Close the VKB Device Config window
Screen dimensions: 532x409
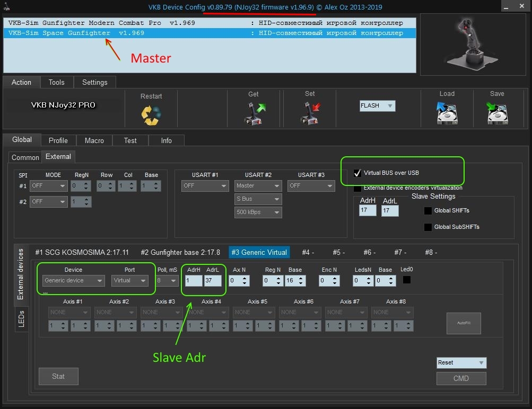click(522, 7)
